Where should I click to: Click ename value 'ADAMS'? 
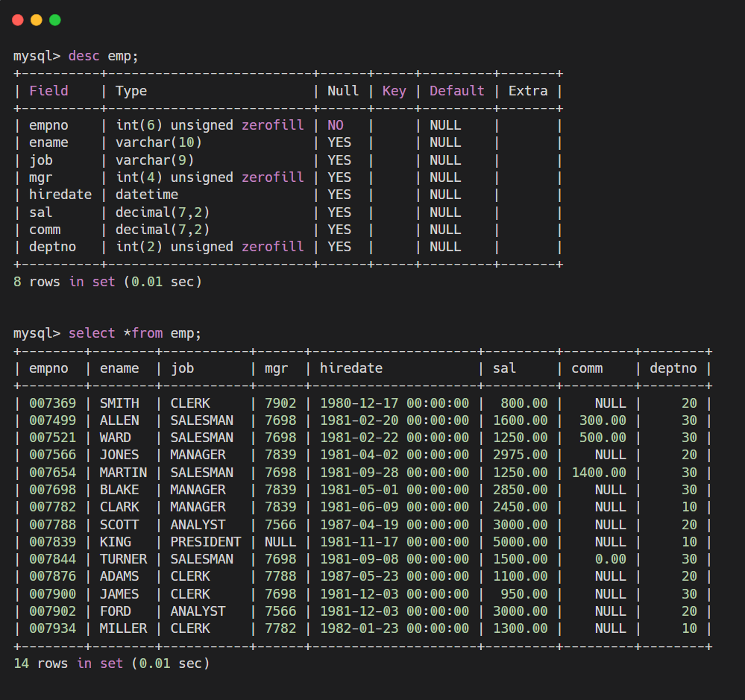(119, 576)
